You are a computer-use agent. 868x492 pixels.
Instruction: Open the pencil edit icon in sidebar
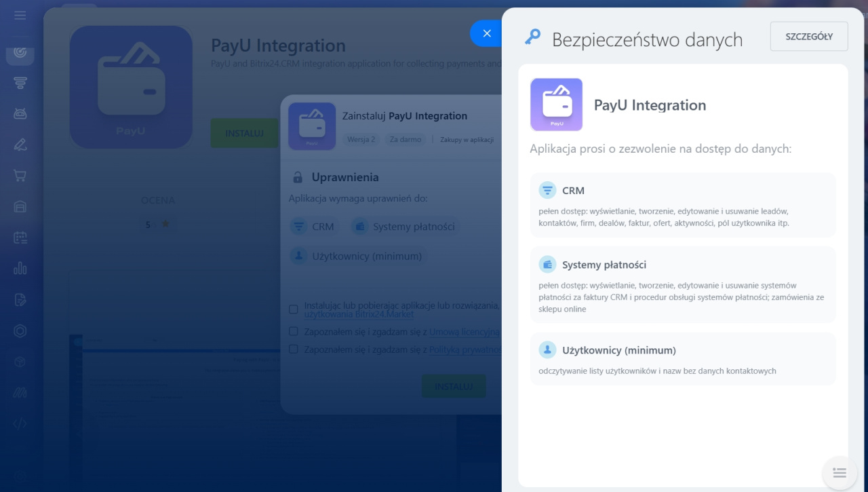coord(20,145)
